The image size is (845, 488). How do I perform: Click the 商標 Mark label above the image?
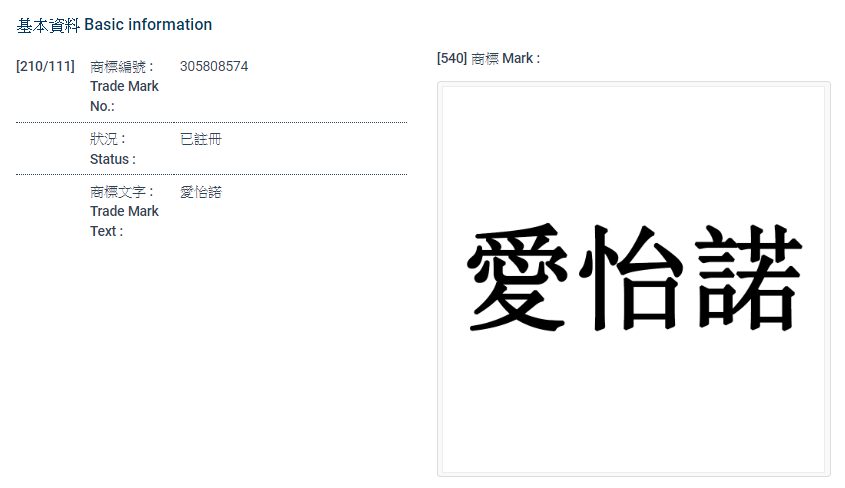505,59
